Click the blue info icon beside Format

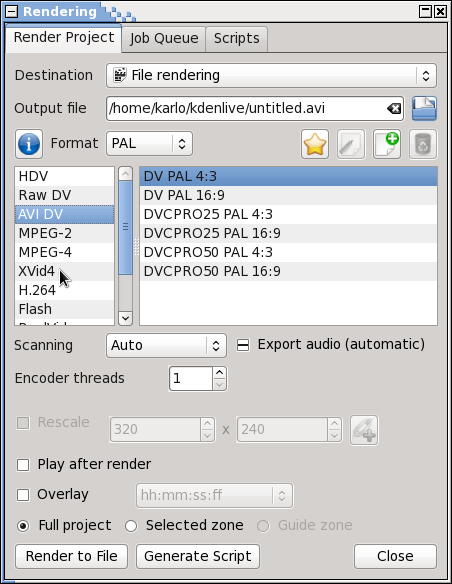point(29,144)
